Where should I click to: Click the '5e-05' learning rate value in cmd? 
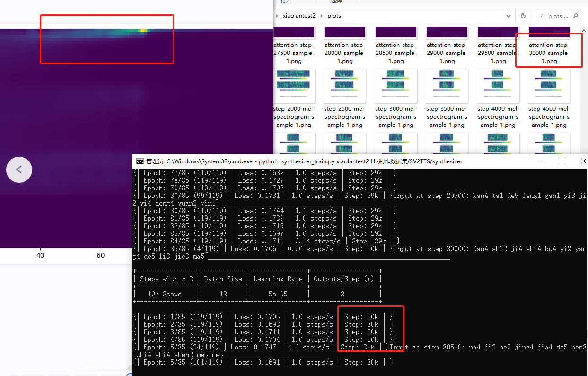click(x=278, y=294)
